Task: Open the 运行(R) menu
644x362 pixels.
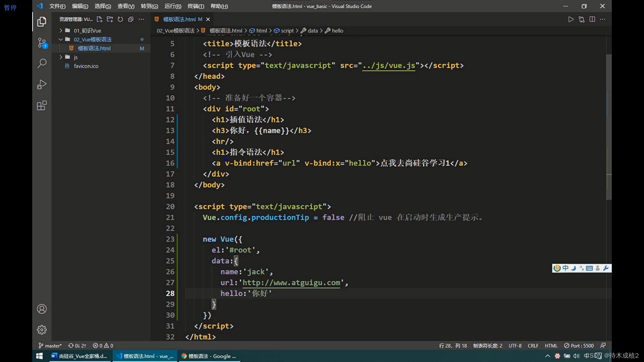Action: pos(173,6)
